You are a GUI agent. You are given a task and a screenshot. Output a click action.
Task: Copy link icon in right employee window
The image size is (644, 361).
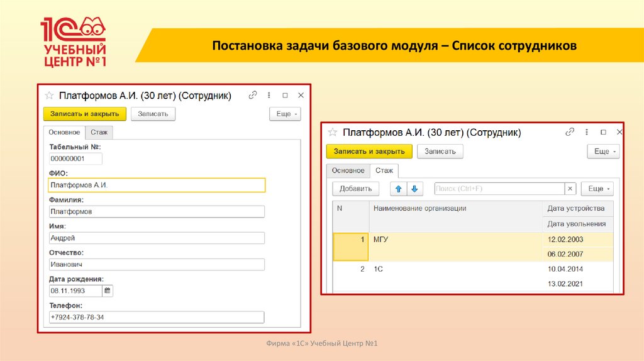tap(570, 132)
